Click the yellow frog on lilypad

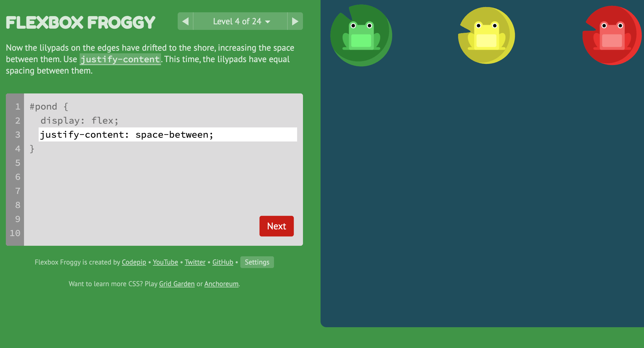click(x=487, y=35)
